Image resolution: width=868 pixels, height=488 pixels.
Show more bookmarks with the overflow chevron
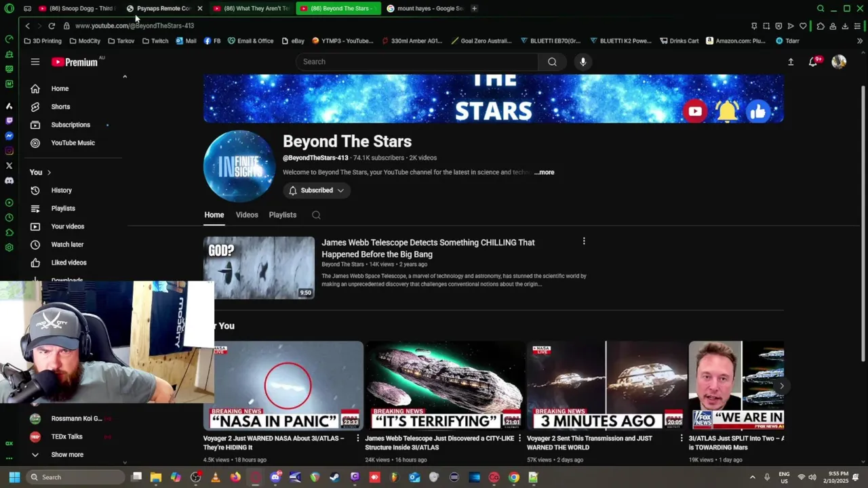click(x=860, y=41)
